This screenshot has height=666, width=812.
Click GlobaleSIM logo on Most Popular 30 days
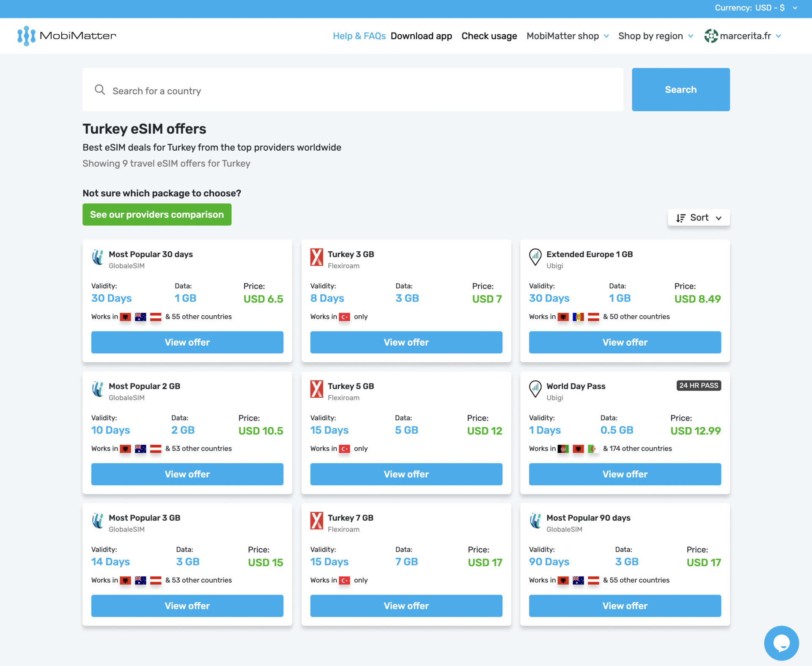tap(98, 257)
